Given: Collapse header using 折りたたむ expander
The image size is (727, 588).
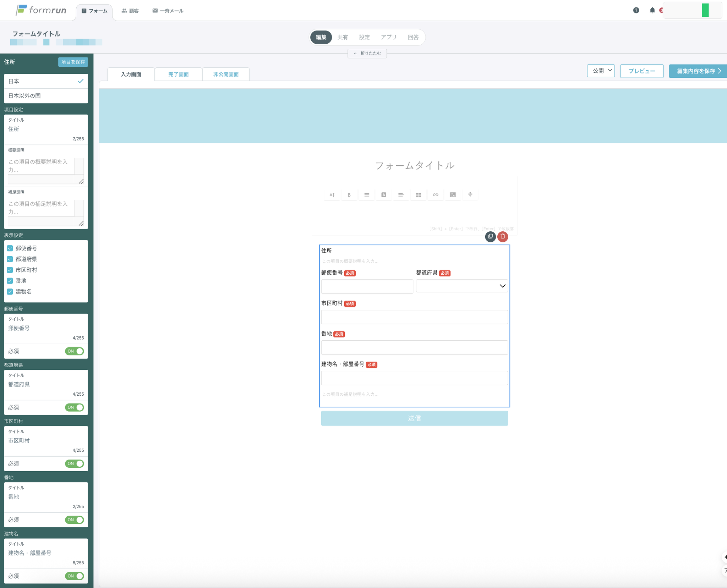Looking at the screenshot, I should [x=367, y=53].
